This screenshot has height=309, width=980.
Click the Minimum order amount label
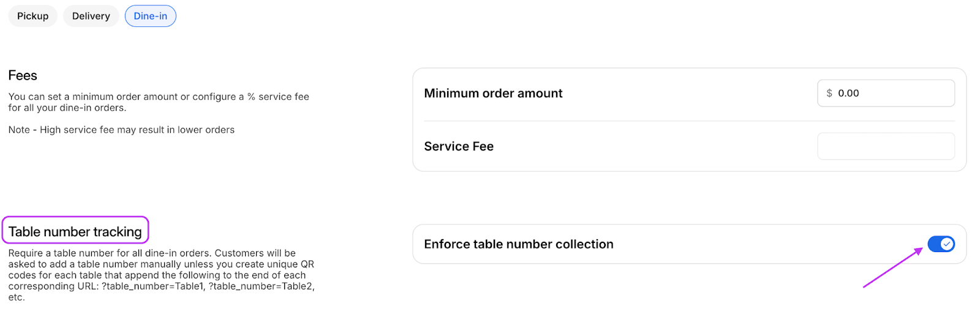click(x=493, y=93)
